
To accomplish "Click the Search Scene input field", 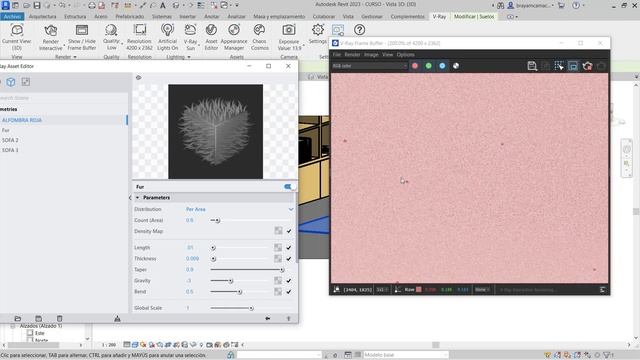I will tap(64, 98).
